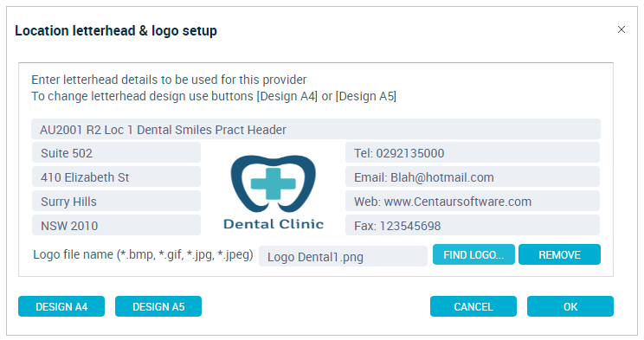Edit the Email: Blah@hotmail.com field
Image resolution: width=644 pixels, height=340 pixels.
pos(473,177)
